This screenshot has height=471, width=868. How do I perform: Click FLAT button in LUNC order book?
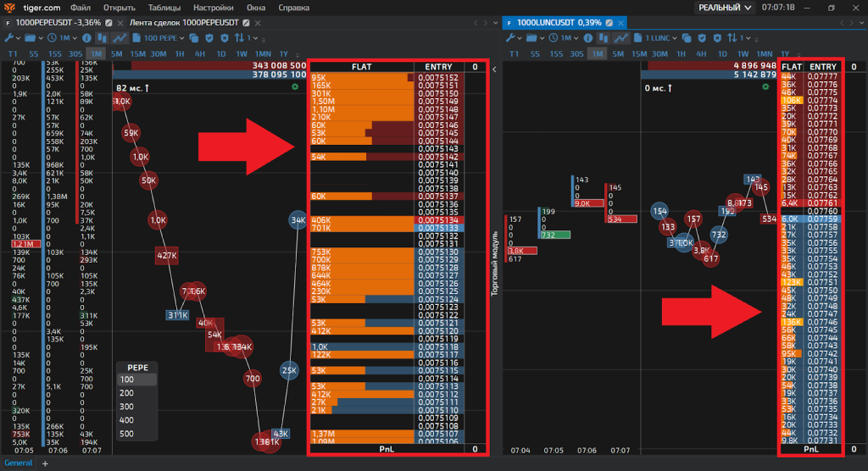(x=792, y=66)
